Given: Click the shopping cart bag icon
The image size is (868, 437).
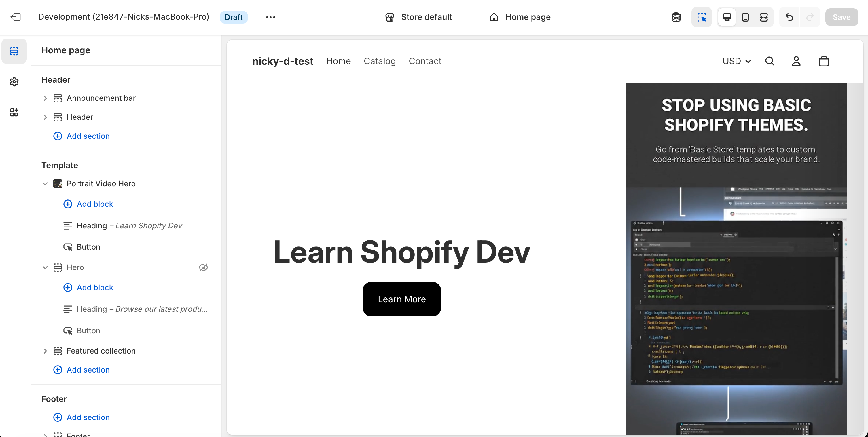Looking at the screenshot, I should 824,61.
